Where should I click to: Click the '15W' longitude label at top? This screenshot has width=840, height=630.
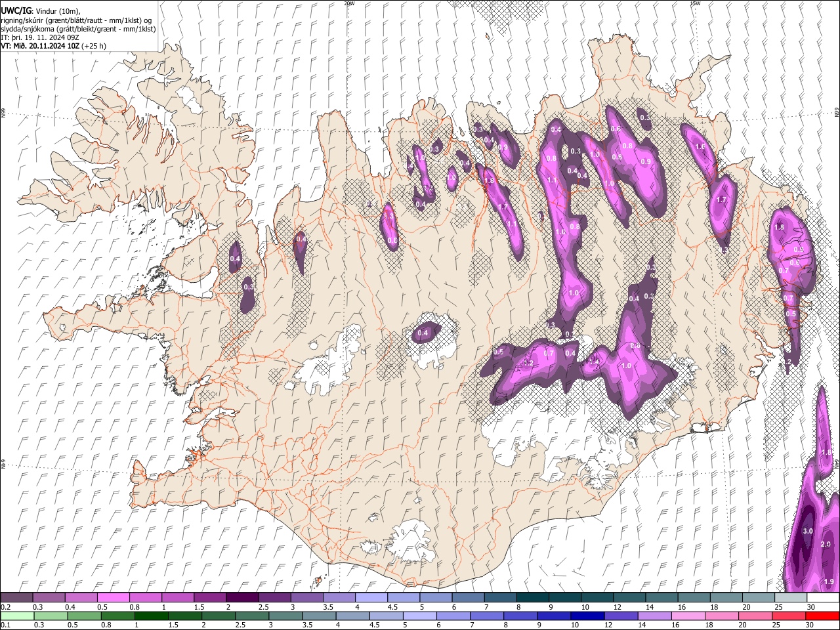[x=695, y=3]
